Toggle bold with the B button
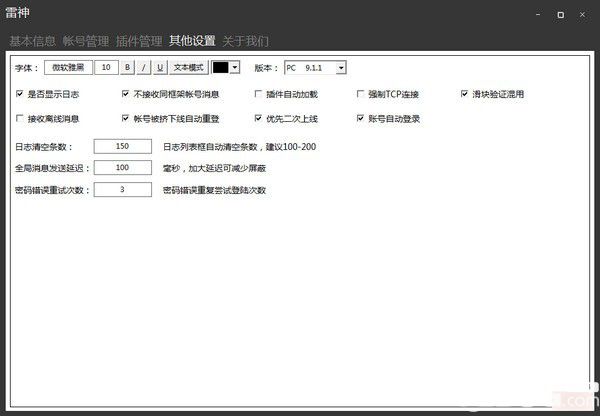The image size is (600, 416). click(x=127, y=67)
